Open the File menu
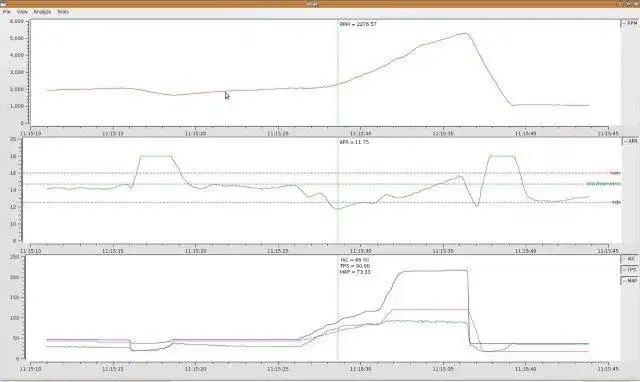Image resolution: width=640 pixels, height=382 pixels. pos(7,12)
